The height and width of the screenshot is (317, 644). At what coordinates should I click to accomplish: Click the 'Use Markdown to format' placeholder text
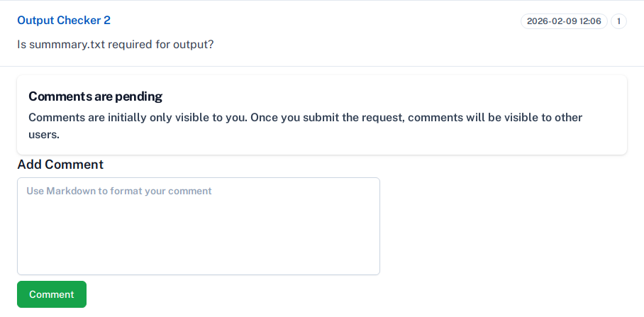(119, 191)
